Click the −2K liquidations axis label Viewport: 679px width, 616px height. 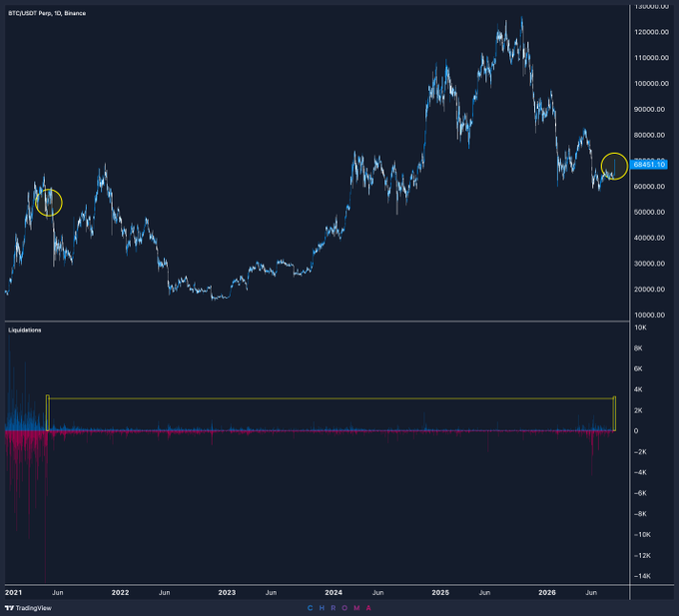pyautogui.click(x=640, y=452)
